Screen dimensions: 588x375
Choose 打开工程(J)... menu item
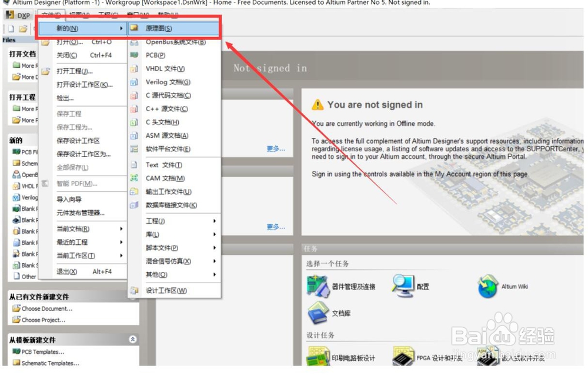point(82,71)
